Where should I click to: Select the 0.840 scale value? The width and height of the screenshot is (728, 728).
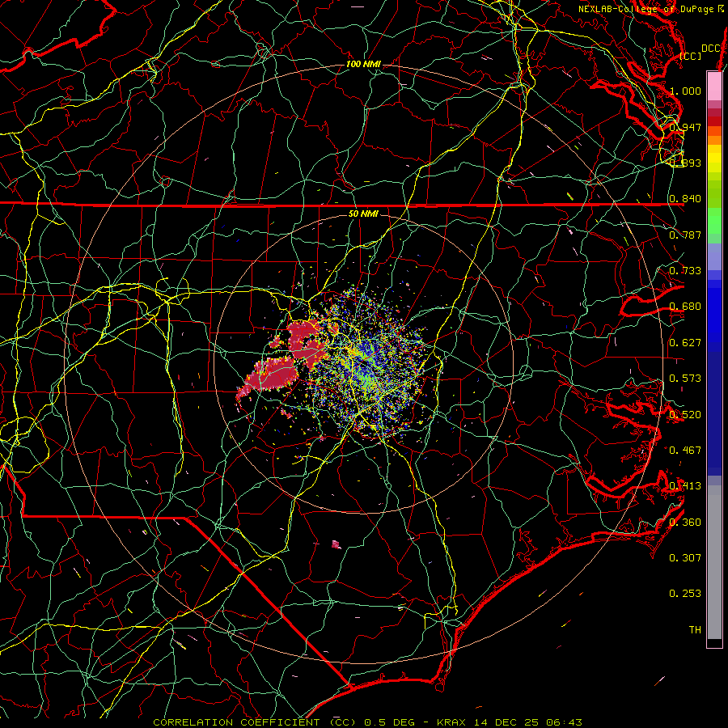pos(685,199)
